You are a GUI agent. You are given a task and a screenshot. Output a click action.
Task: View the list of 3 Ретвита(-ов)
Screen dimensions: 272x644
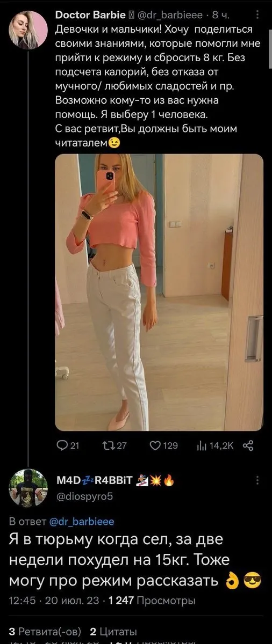43,631
